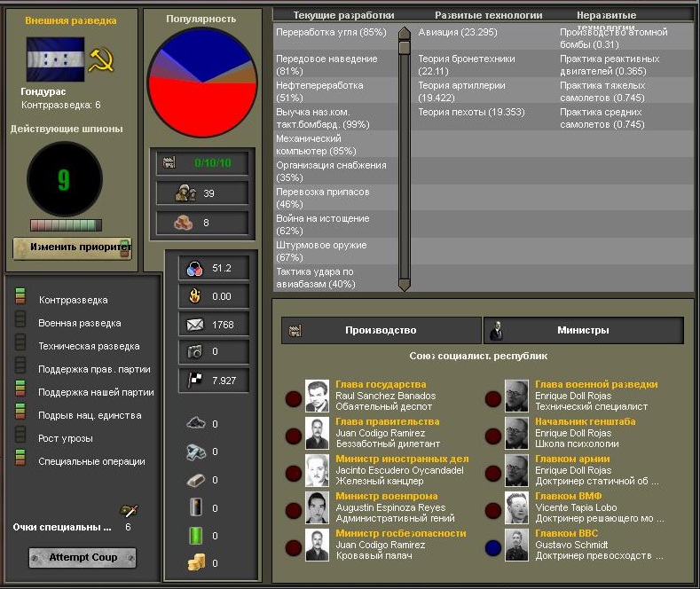Click the gold coins money icon
Image resolution: width=700 pixels, height=589 pixels.
[196, 562]
